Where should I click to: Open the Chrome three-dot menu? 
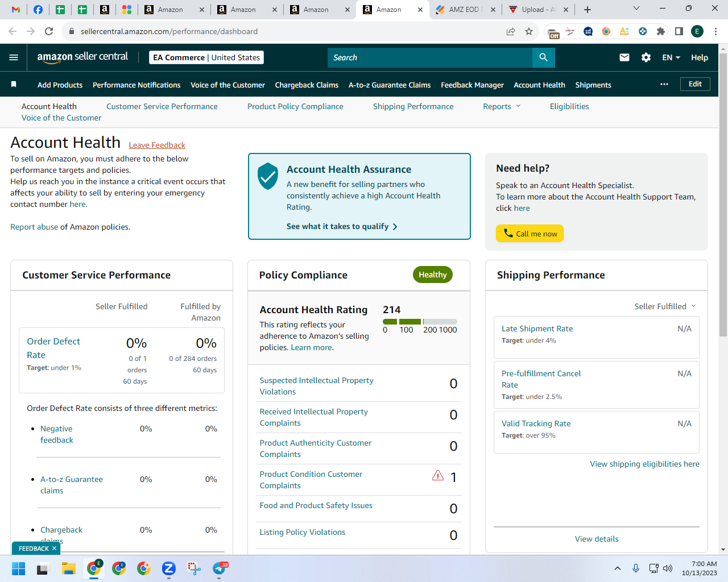click(x=716, y=31)
